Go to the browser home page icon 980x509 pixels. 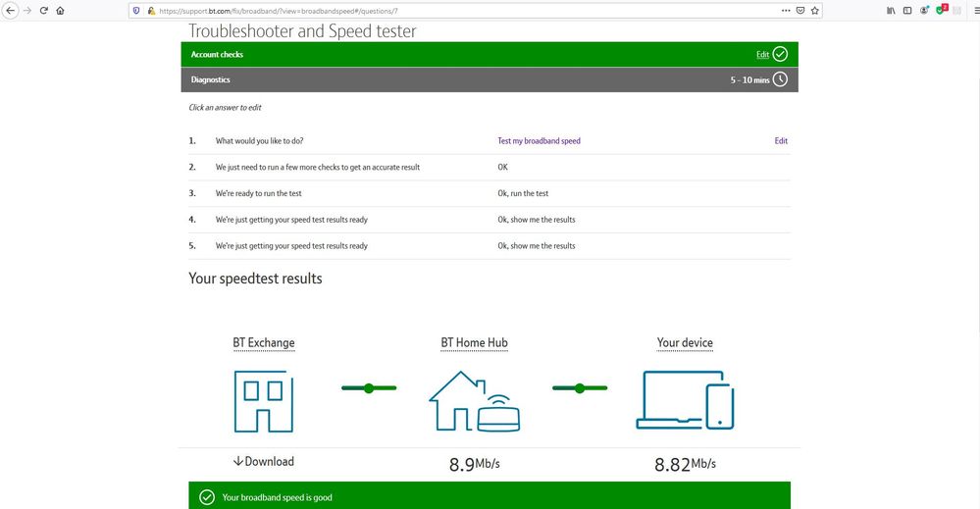pyautogui.click(x=61, y=10)
